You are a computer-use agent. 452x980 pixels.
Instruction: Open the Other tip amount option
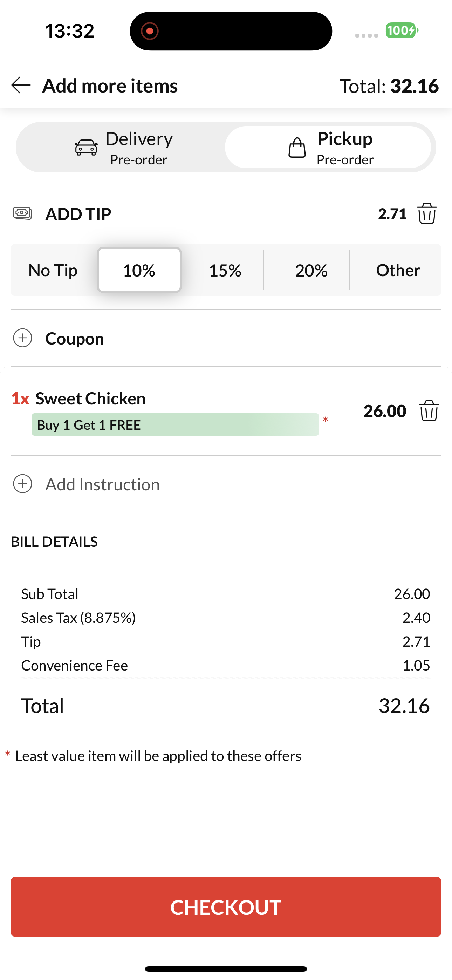tap(398, 270)
